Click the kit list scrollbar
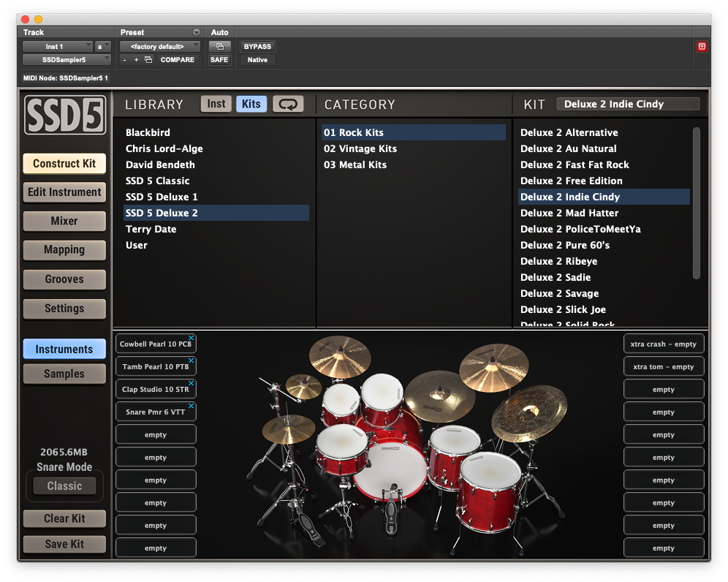The image size is (728, 582). coord(696,203)
